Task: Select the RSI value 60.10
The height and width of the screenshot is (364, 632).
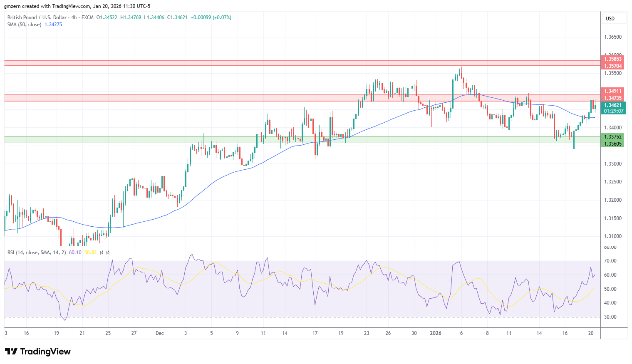Action: point(75,253)
